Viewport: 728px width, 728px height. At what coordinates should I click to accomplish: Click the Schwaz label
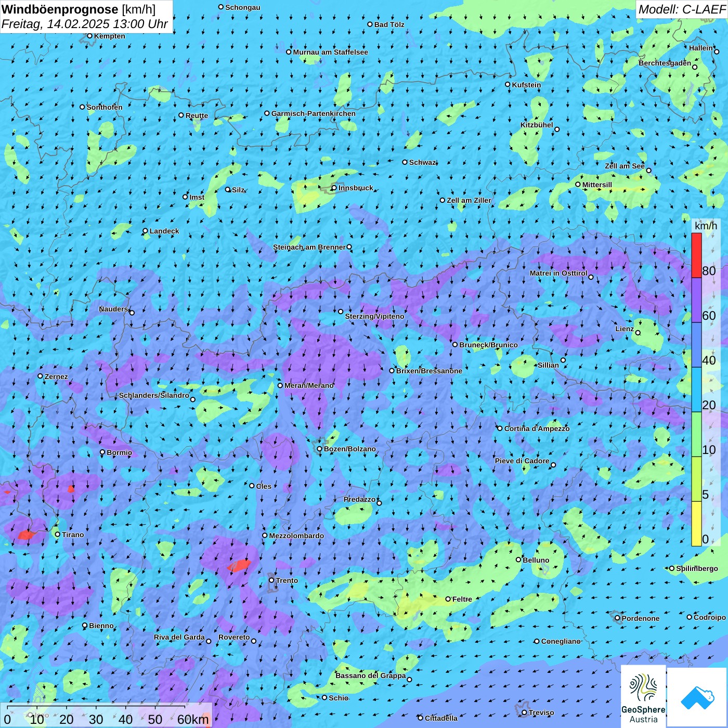click(x=423, y=162)
